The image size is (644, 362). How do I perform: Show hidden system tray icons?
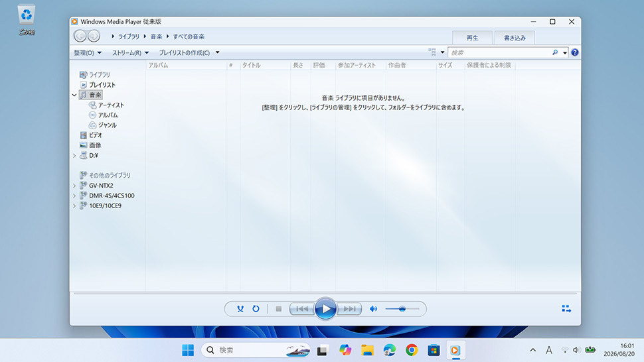click(532, 350)
